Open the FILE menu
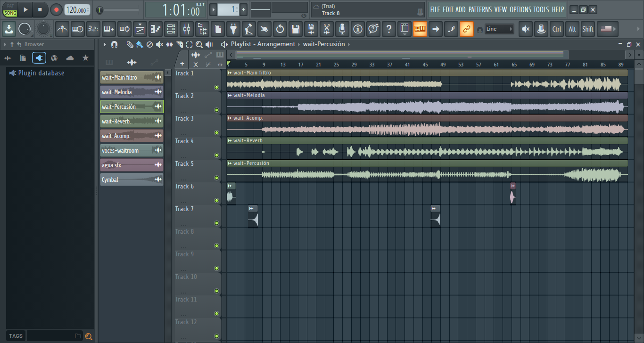The image size is (644, 343). 435,9
